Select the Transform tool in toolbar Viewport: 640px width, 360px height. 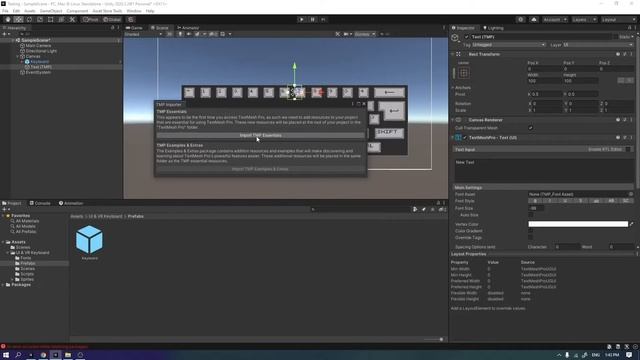[x=61, y=20]
